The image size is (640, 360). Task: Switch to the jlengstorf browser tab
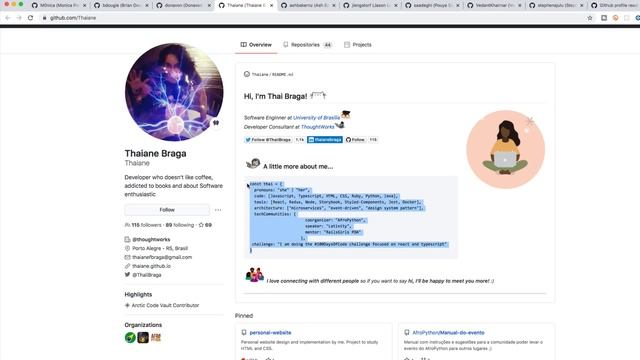coord(369,5)
